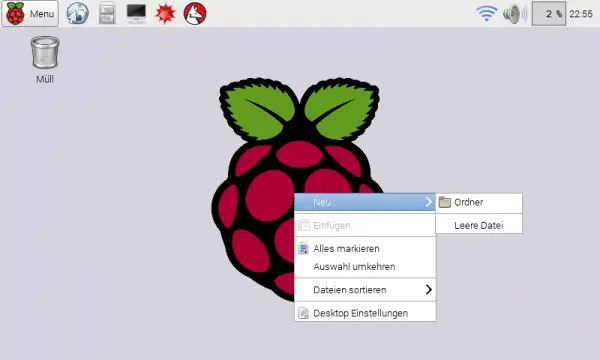Choose Ordner from the submenu

[479, 202]
